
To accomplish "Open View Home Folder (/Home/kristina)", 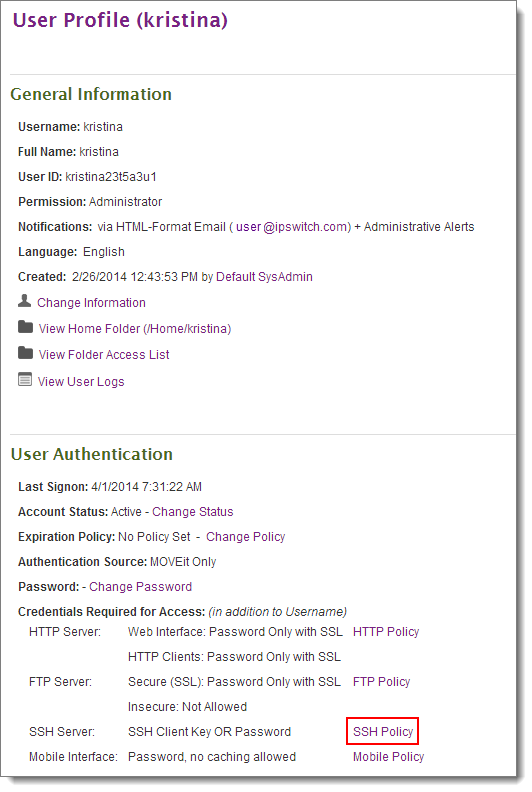I will [135, 329].
